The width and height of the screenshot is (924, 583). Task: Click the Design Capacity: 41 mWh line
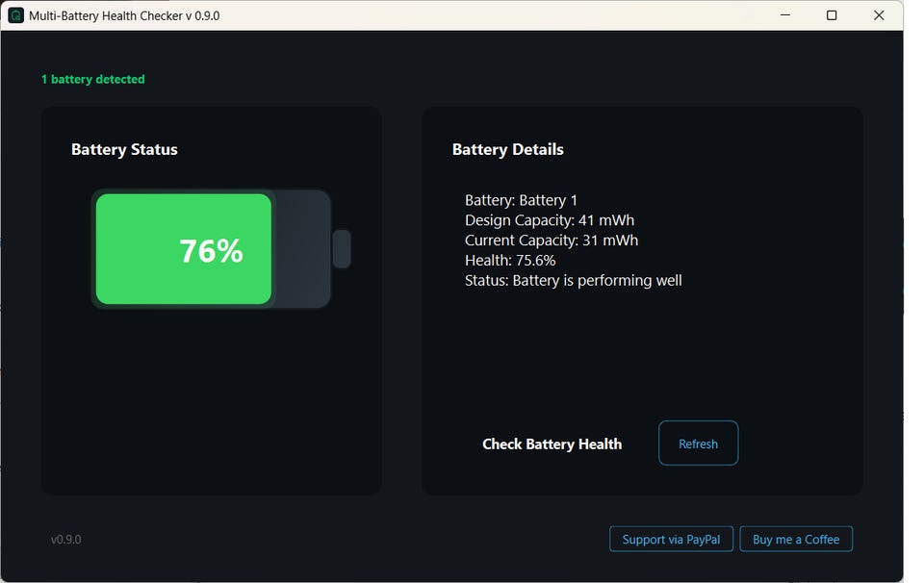550,220
